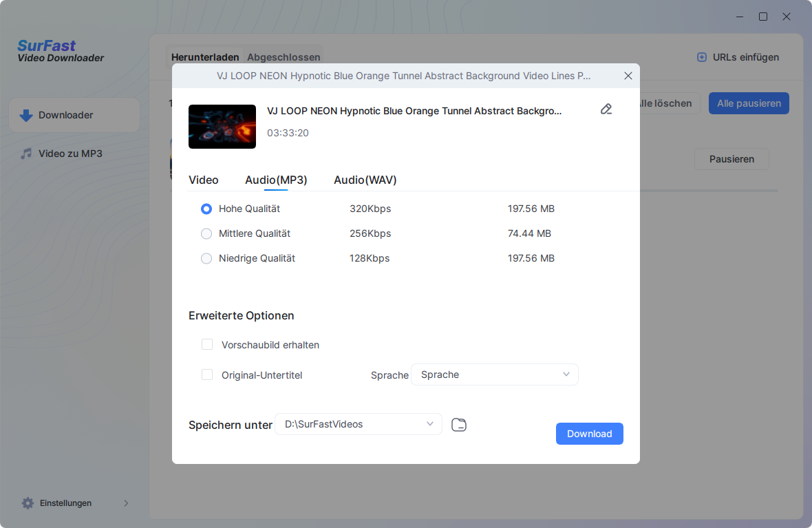The height and width of the screenshot is (528, 812).
Task: Click the URLs einfügen plus icon
Action: [702, 57]
